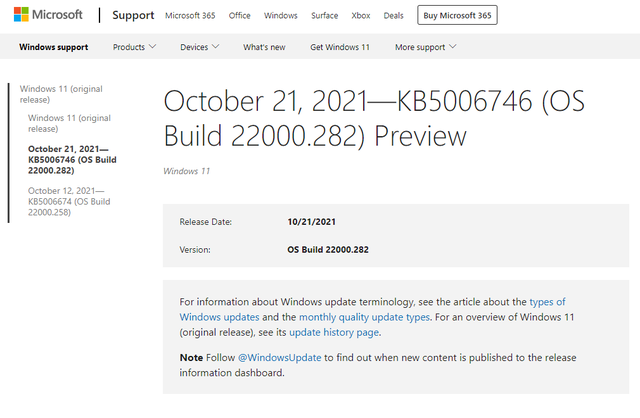This screenshot has height=418, width=640.
Task: Open the Support home link
Action: (x=133, y=16)
